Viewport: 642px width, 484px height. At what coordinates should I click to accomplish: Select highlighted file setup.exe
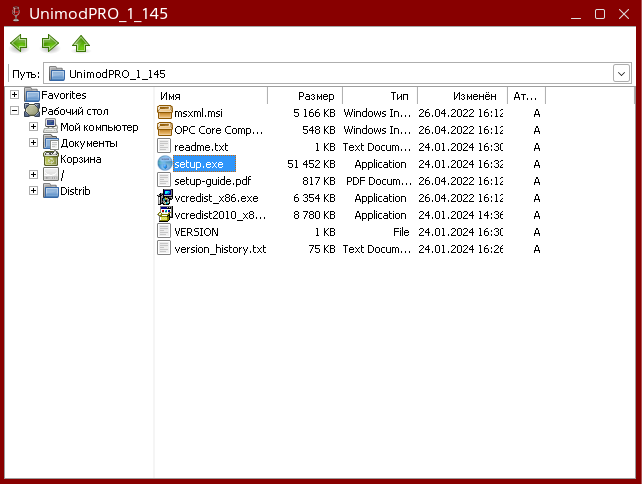pos(204,164)
